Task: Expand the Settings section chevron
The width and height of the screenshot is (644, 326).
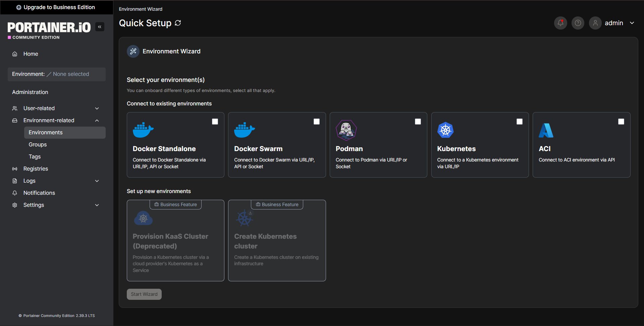Action: 97,205
